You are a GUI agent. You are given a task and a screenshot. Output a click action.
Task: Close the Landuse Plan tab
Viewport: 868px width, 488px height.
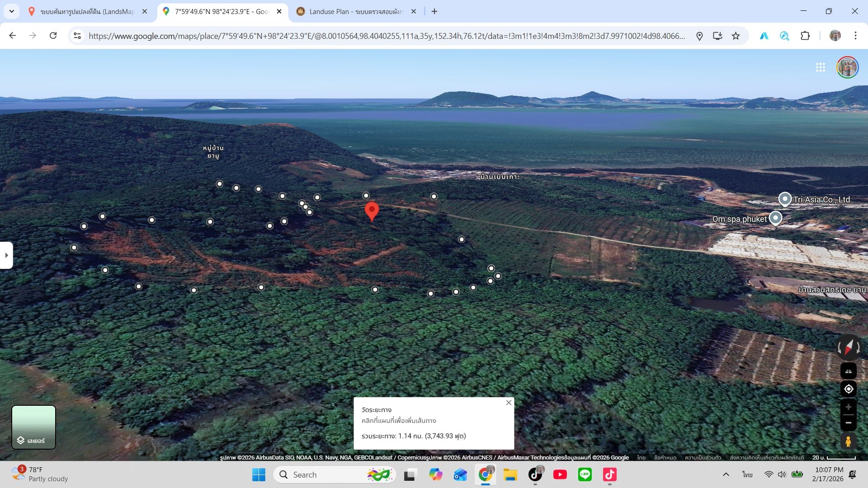click(414, 11)
